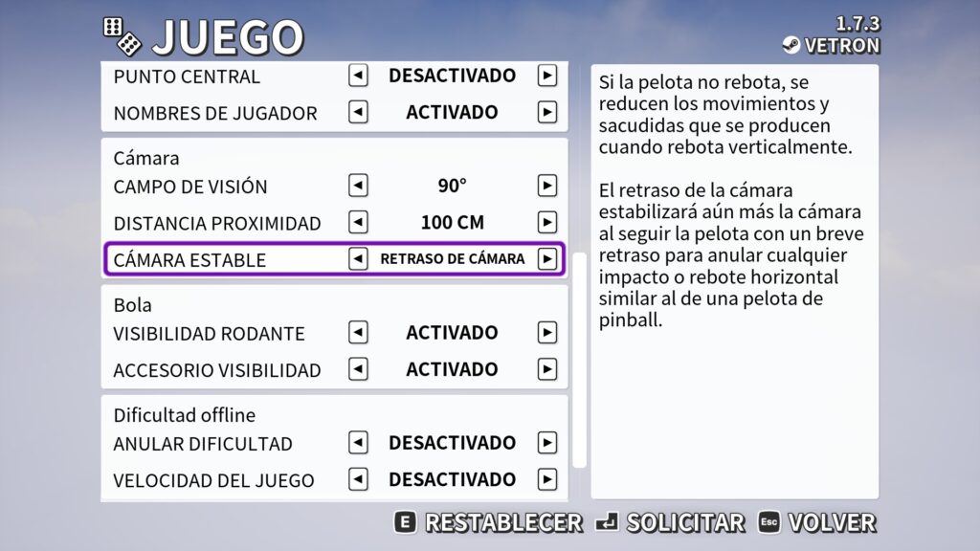980x551 pixels.
Task: Click the E key Restablecer button
Action: (489, 523)
